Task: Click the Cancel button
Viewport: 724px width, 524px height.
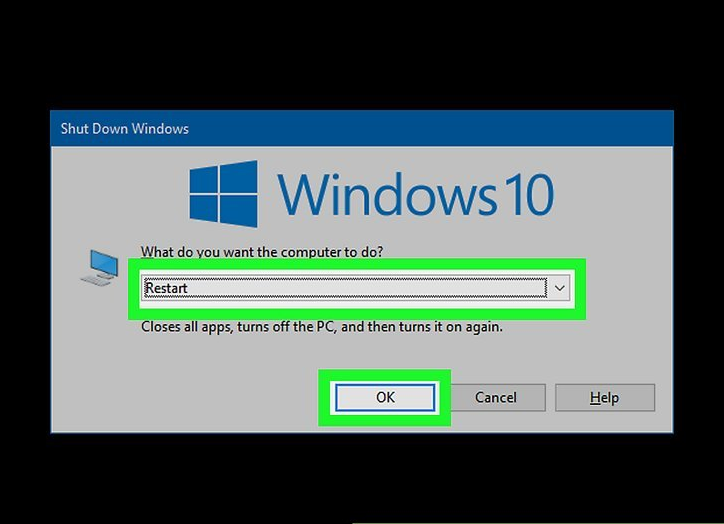Action: click(x=495, y=398)
